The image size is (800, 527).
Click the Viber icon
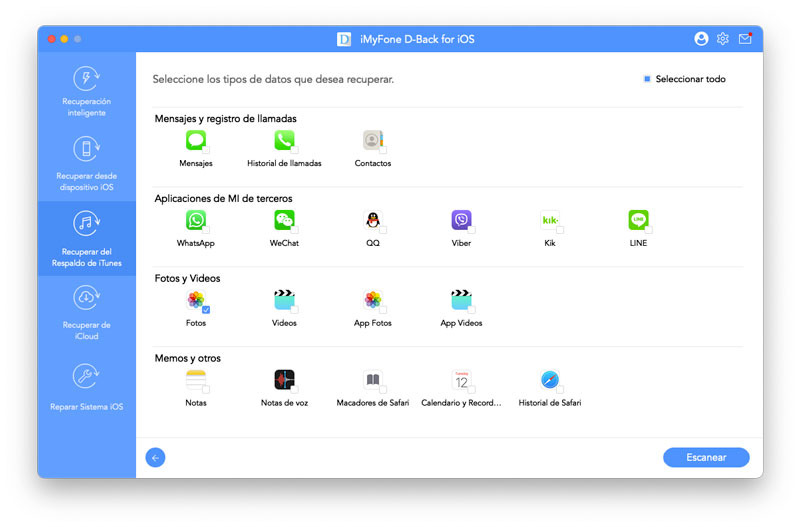coord(461,220)
